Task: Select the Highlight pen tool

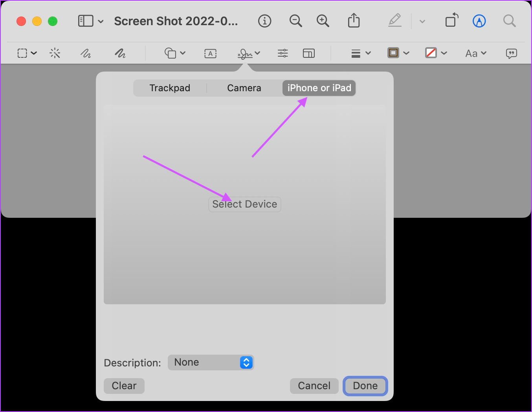Action: coord(395,20)
